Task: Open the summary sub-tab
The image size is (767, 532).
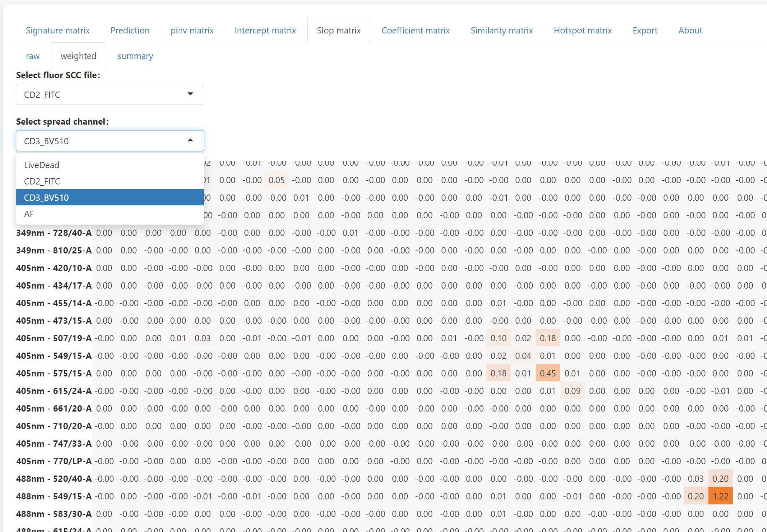Action: (135, 56)
